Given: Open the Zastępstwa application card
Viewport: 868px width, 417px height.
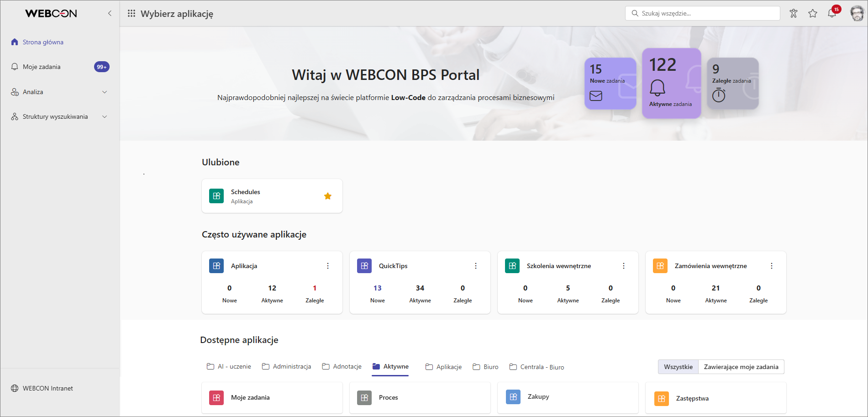Looking at the screenshot, I should click(x=716, y=399).
